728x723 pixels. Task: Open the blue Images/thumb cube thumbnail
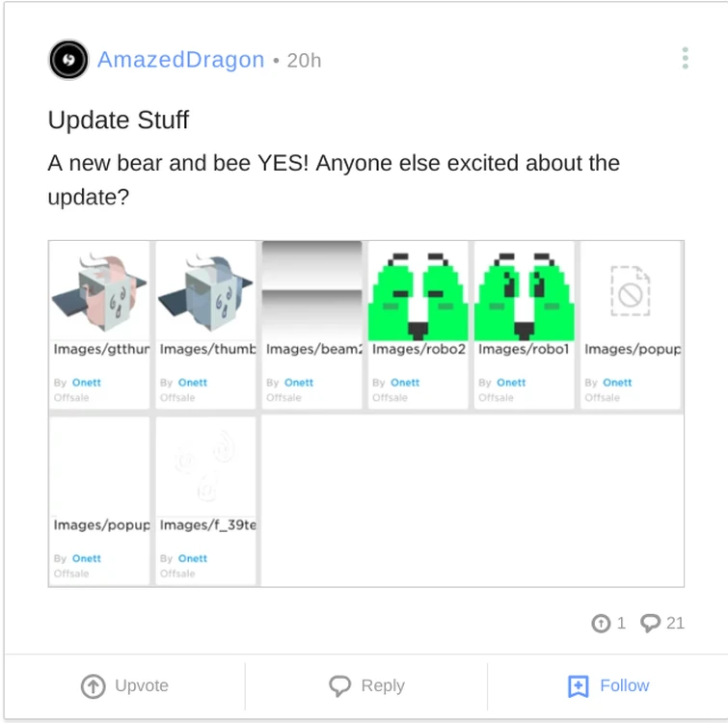click(x=205, y=291)
